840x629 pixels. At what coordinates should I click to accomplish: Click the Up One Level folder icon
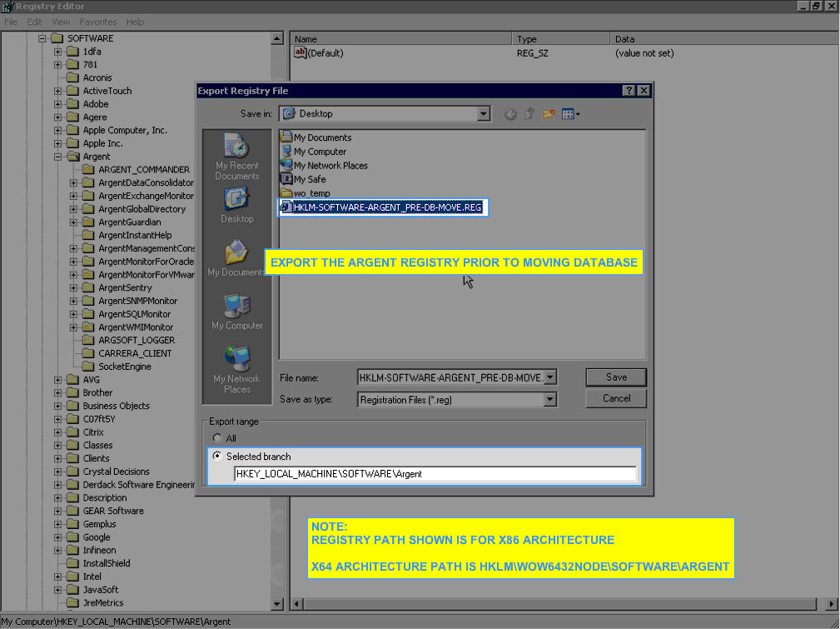pos(529,114)
